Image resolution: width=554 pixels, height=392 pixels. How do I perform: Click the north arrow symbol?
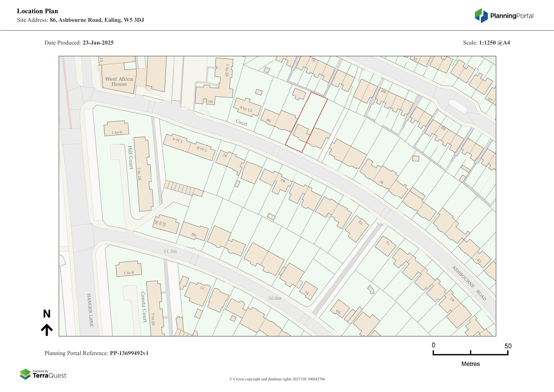(x=47, y=329)
